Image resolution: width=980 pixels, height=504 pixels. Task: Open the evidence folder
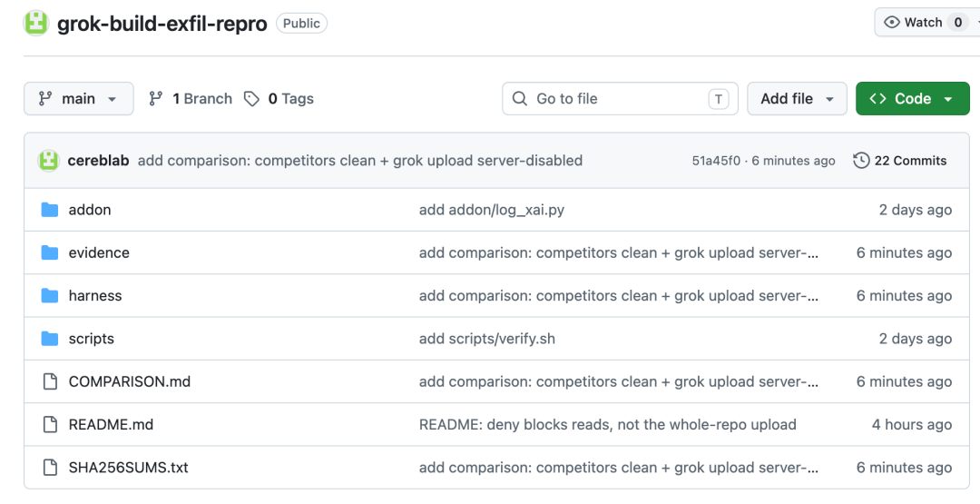click(x=99, y=252)
